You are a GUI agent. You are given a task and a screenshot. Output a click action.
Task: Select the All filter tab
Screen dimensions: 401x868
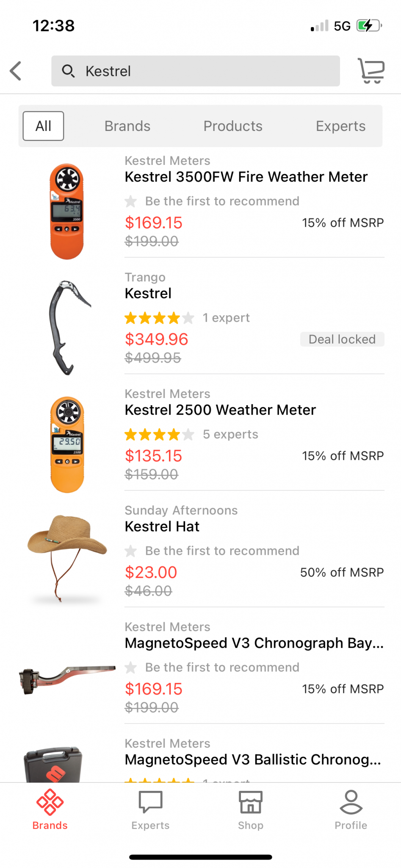click(x=43, y=126)
